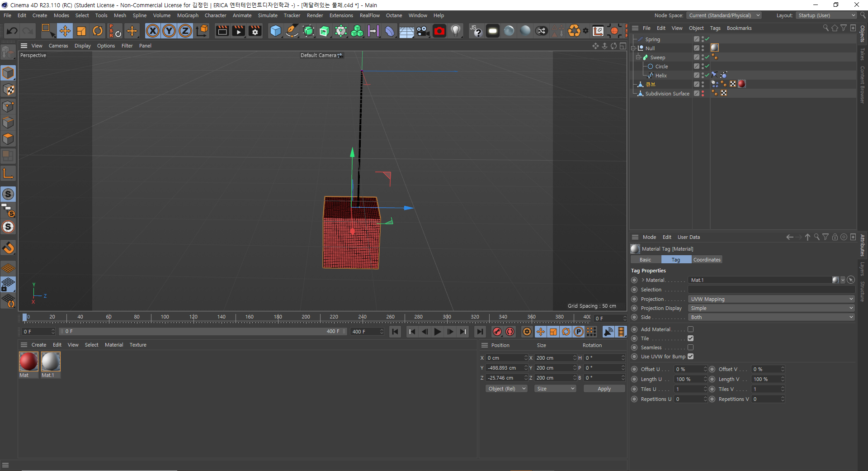Click the Make Editable icon
Image resolution: width=868 pixels, height=471 pixels.
(x=8, y=53)
